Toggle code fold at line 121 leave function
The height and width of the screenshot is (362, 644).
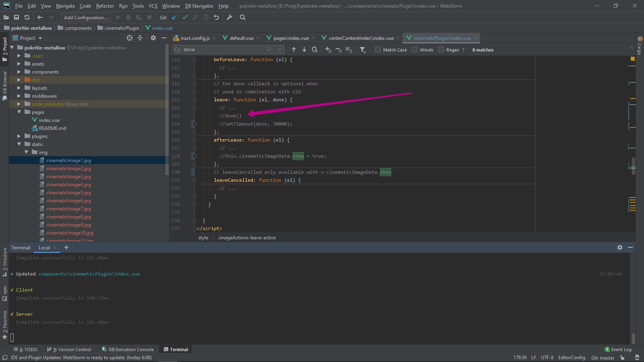click(194, 100)
